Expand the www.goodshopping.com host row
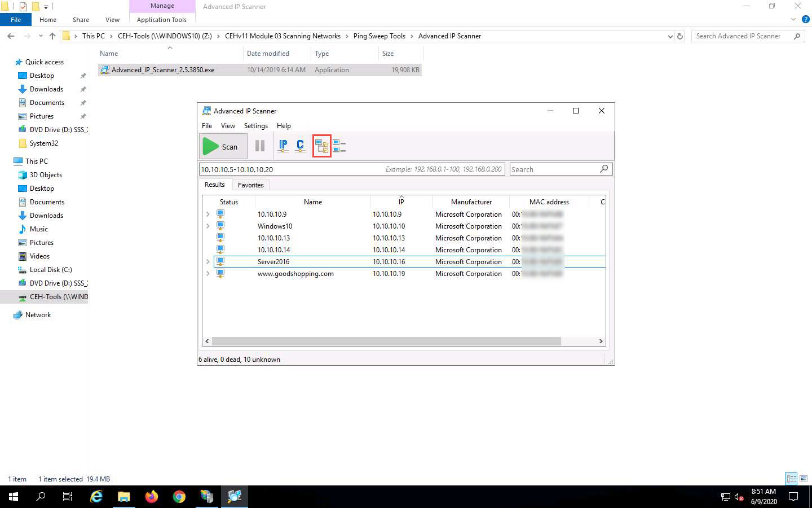Viewport: 812px width, 508px height. [x=208, y=274]
